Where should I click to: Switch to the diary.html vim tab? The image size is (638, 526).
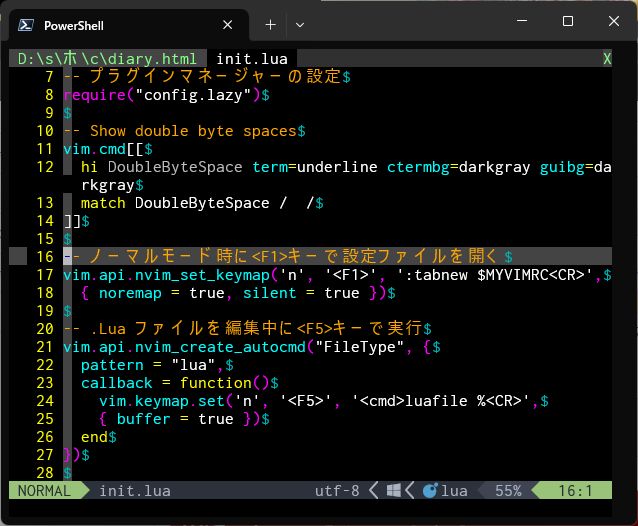(x=107, y=59)
